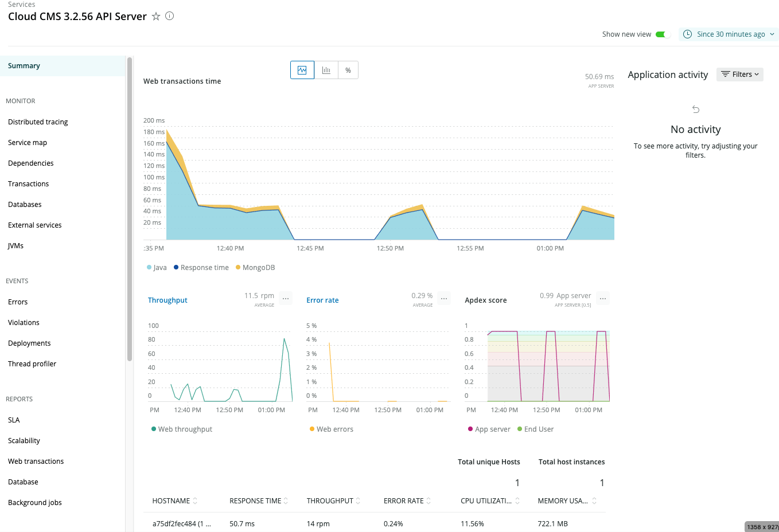779x532 pixels.
Task: Click the sidebar vertical scrollbar
Action: click(130, 209)
